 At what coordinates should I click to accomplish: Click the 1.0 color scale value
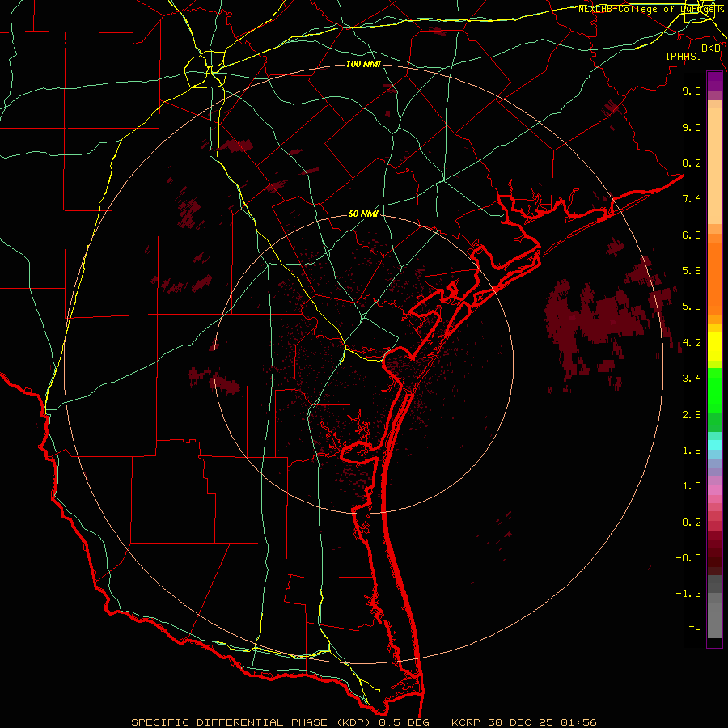[692, 486]
